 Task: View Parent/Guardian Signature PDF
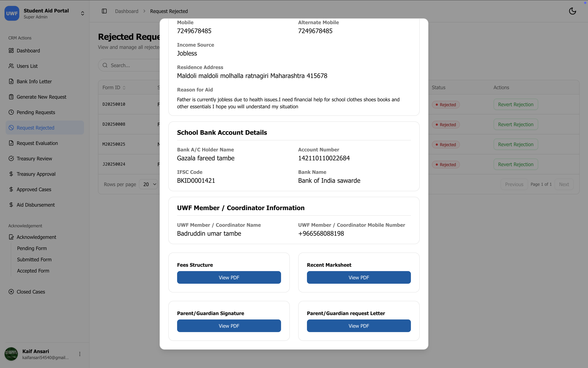(229, 326)
